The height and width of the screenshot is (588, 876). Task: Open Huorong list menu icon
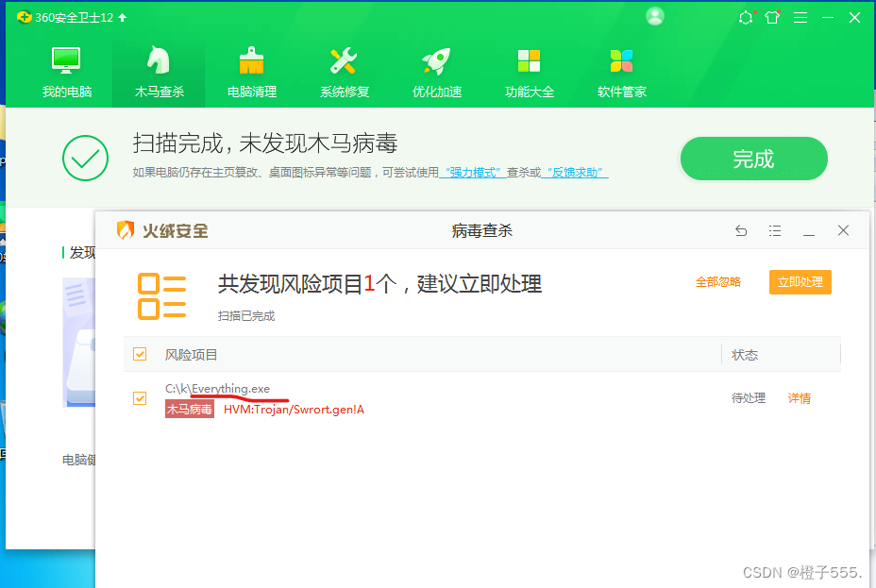click(775, 230)
